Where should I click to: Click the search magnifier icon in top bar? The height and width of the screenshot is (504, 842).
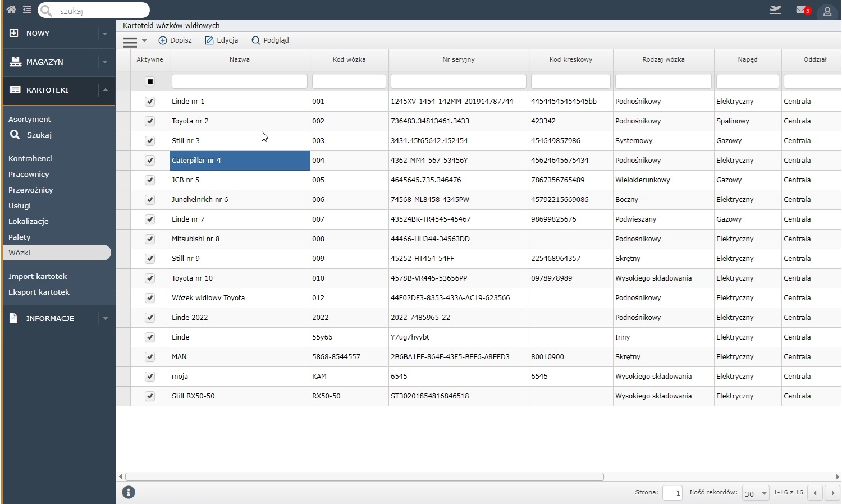47,11
